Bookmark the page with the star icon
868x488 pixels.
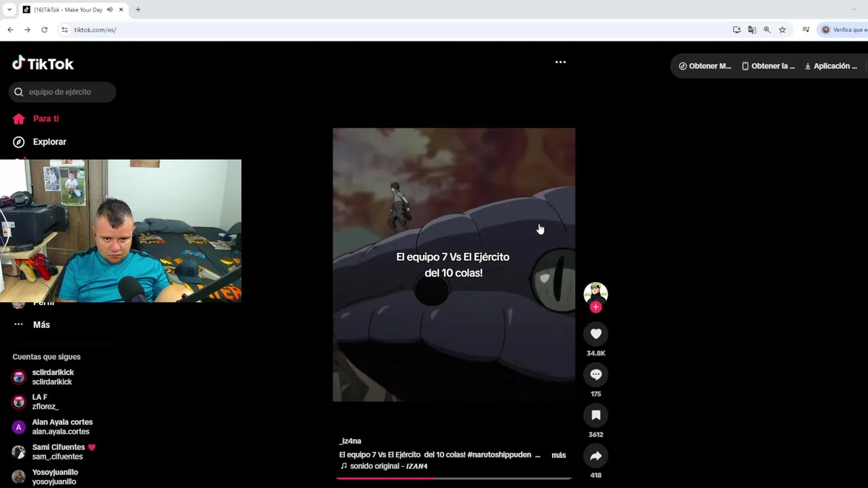pos(782,30)
